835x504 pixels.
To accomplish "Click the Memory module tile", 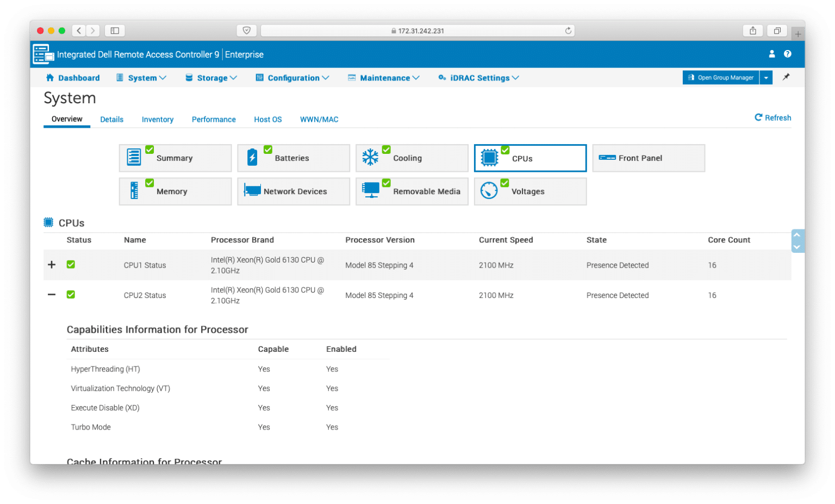I will (x=175, y=191).
